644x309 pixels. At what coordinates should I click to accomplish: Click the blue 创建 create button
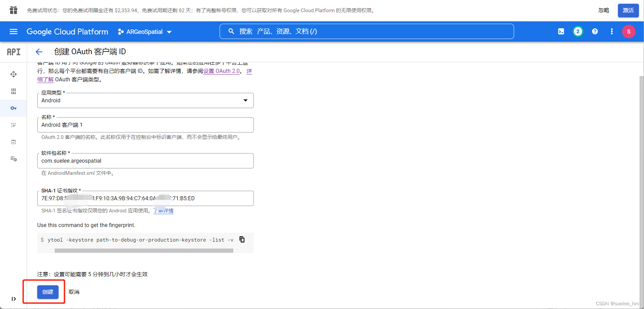pos(48,292)
